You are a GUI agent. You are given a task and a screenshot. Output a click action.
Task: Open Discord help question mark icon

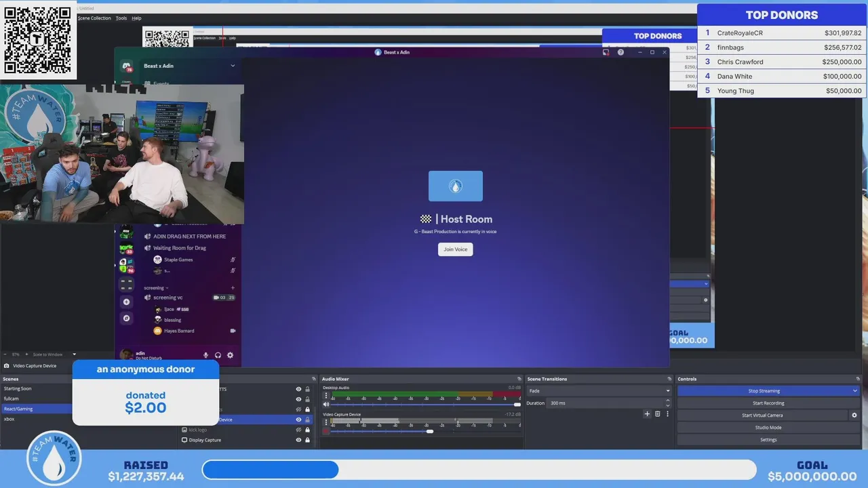[x=620, y=52]
